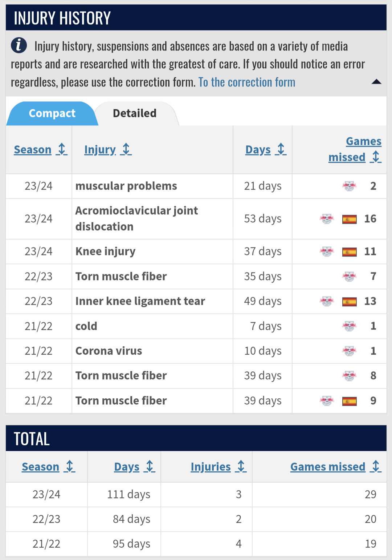Click RB Leipzig logo in Corona virus row
Screen dimensions: 392x560
(x=349, y=351)
